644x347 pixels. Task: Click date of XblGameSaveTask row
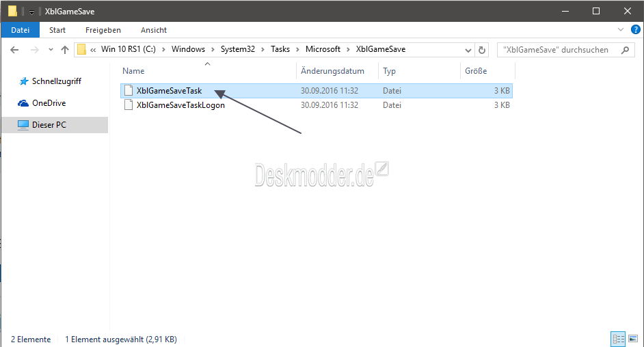330,91
